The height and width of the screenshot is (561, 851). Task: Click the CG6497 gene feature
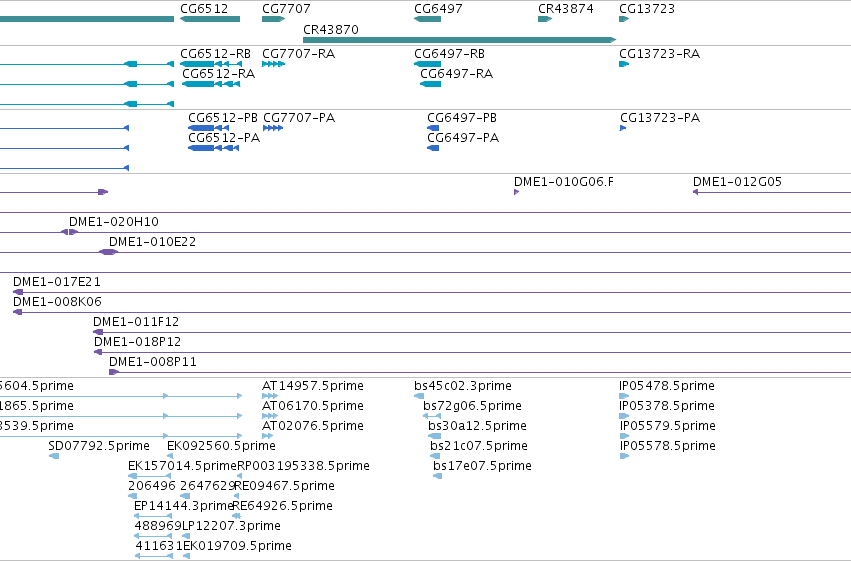coord(428,19)
